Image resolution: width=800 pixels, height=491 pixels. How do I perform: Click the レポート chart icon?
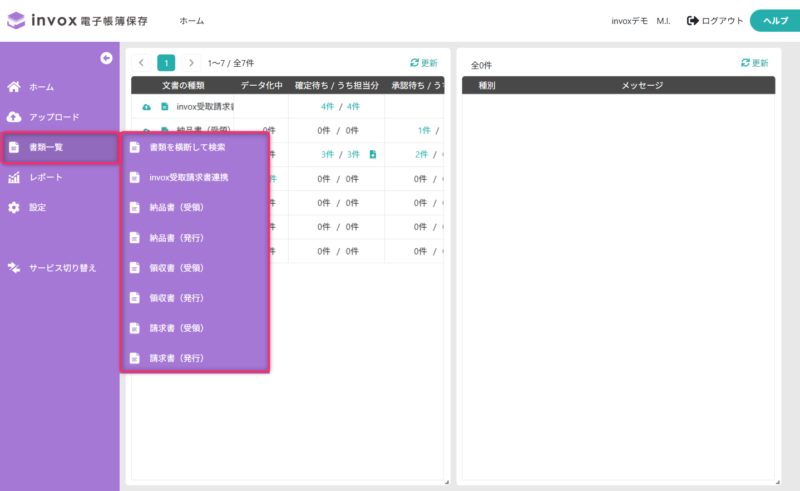coord(14,177)
